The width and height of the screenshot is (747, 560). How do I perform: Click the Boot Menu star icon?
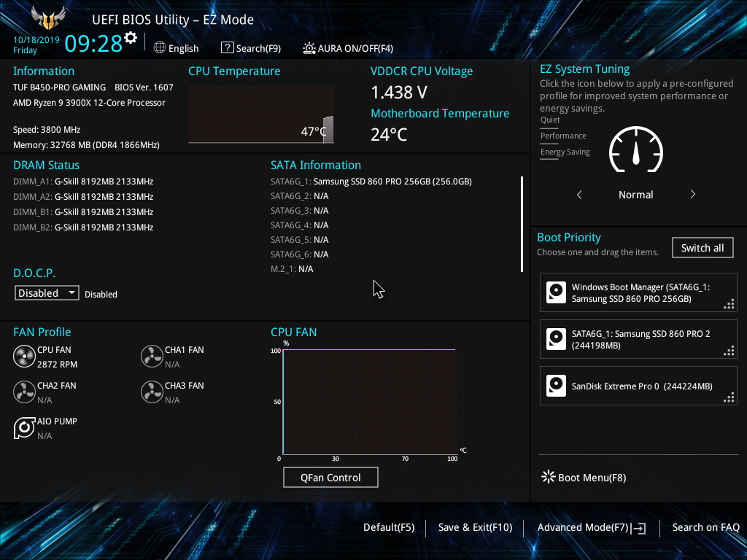[x=549, y=477]
